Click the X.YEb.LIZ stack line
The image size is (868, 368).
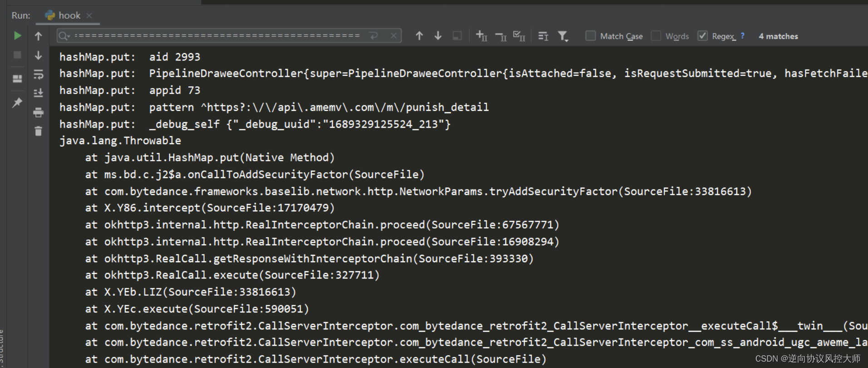(x=191, y=292)
